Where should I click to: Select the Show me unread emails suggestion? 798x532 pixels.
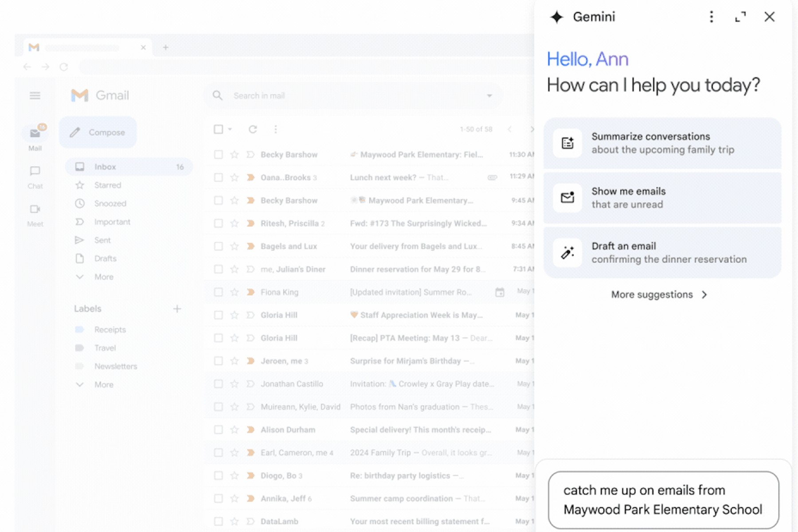click(662, 198)
